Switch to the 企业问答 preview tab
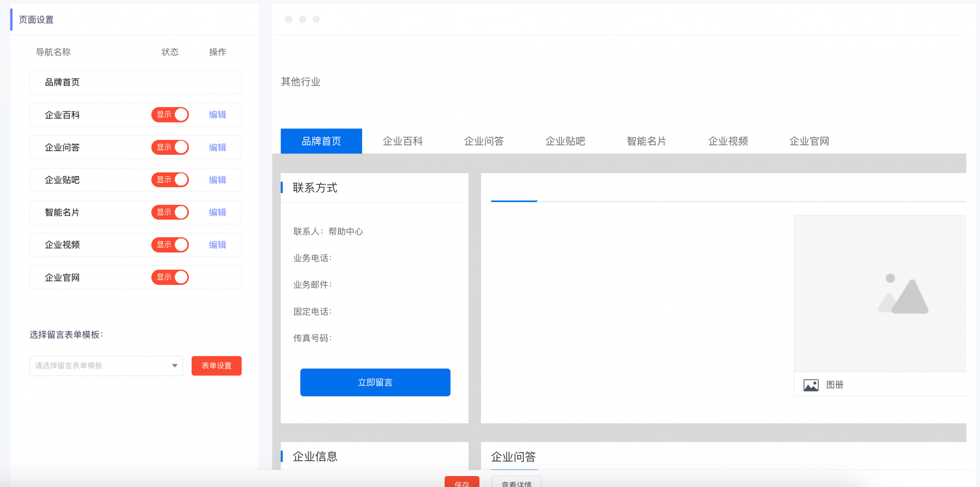 pos(484,141)
